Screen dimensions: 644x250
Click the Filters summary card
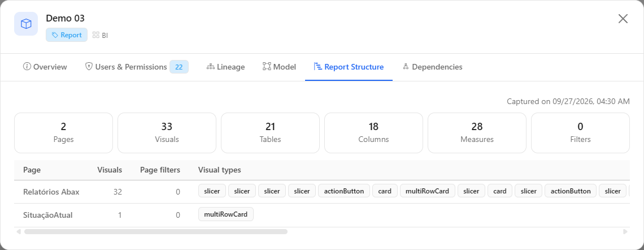click(580, 133)
